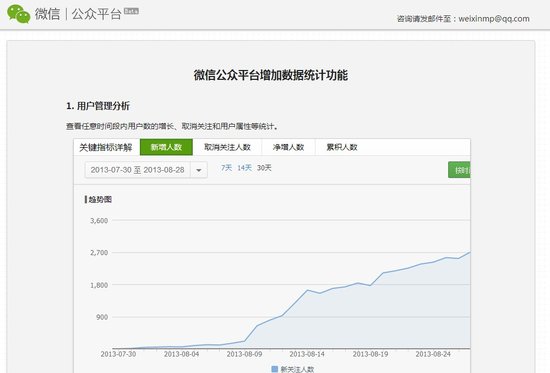Click the 2013-08-19 x-axis date label

(x=370, y=354)
